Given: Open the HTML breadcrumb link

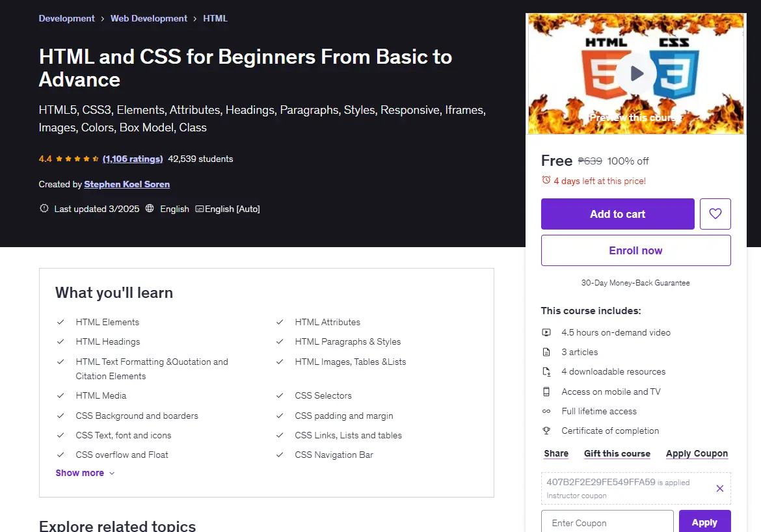Looking at the screenshot, I should click(x=215, y=18).
